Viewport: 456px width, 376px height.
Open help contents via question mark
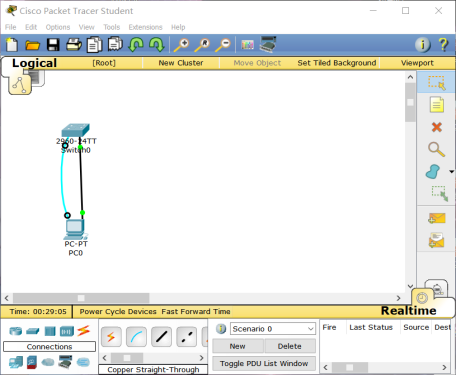click(443, 44)
